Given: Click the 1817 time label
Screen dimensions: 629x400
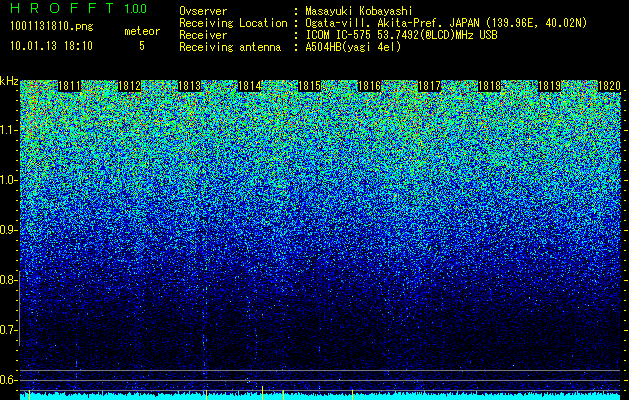Looking at the screenshot, I should point(429,86).
